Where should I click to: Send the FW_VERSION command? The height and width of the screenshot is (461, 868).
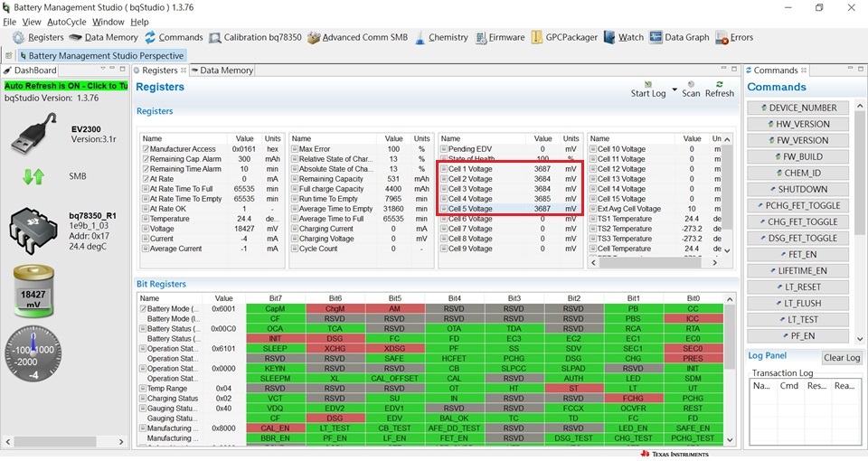[797, 141]
